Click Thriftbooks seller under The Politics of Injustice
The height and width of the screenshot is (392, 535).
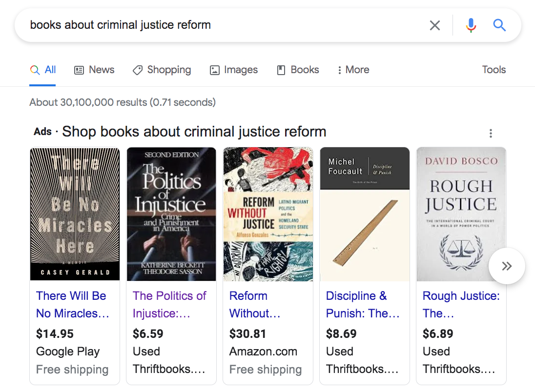pyautogui.click(x=169, y=369)
